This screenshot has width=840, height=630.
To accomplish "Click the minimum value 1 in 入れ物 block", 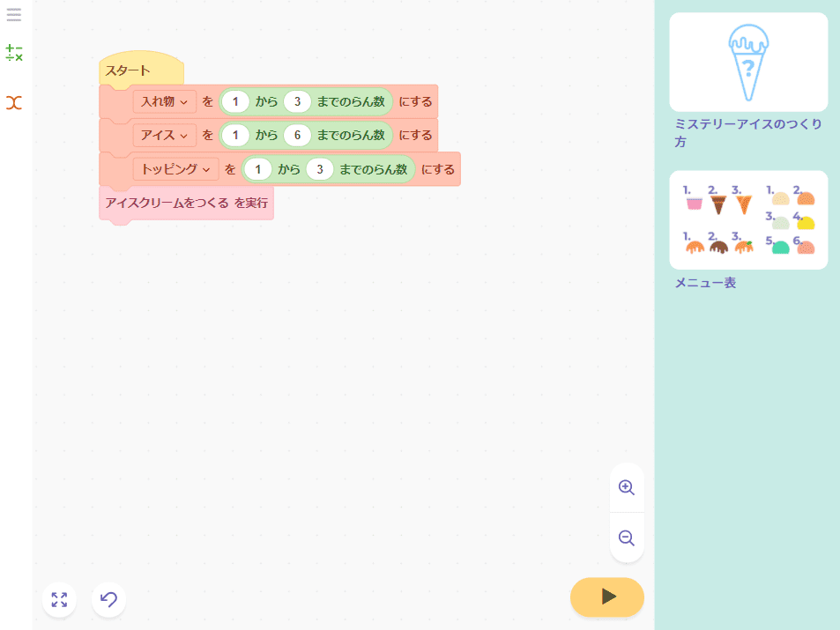I will [235, 102].
